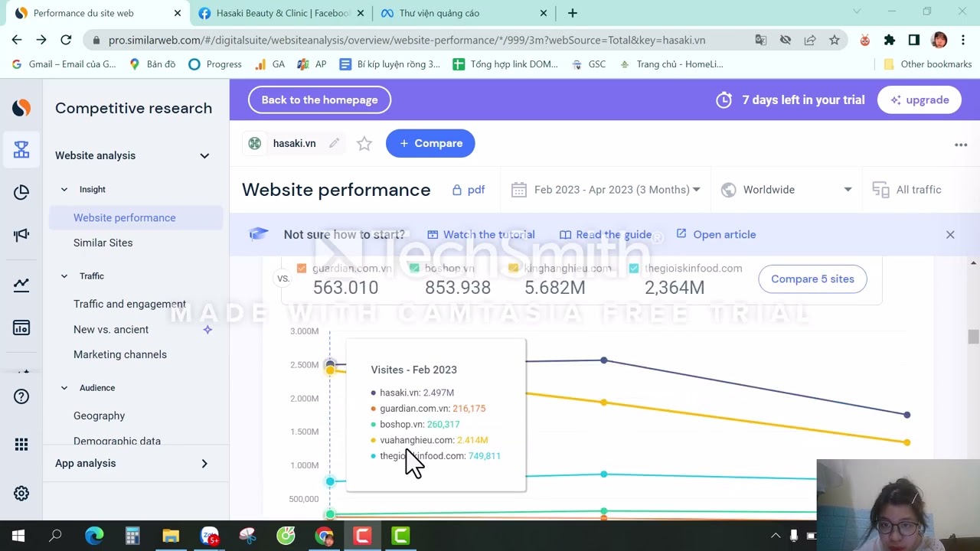
Task: Select Website performance in sidebar
Action: pos(136,218)
